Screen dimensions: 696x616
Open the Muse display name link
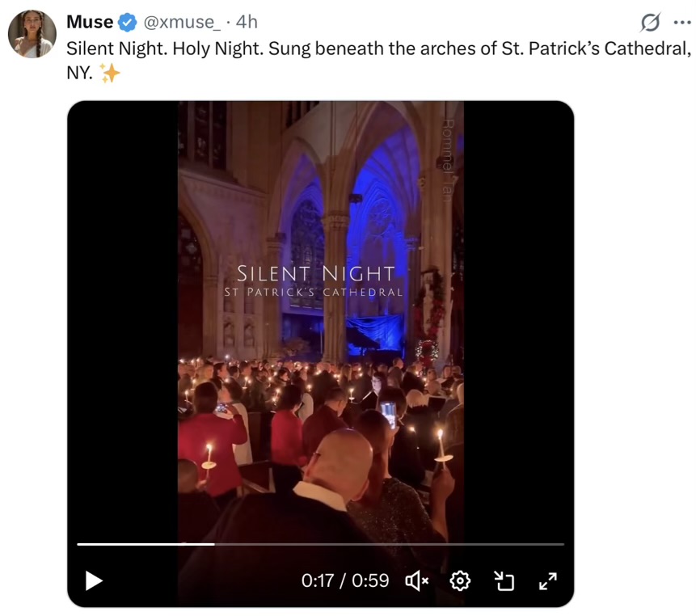[x=90, y=22]
